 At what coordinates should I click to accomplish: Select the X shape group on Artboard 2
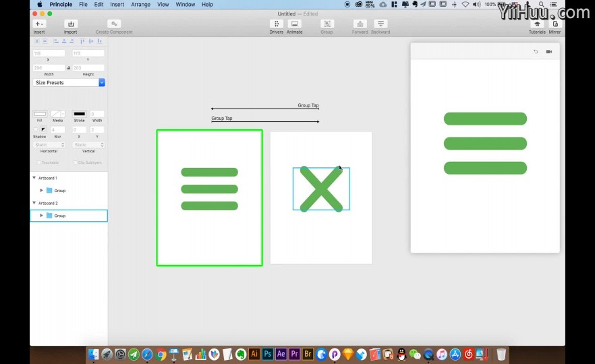(x=321, y=189)
